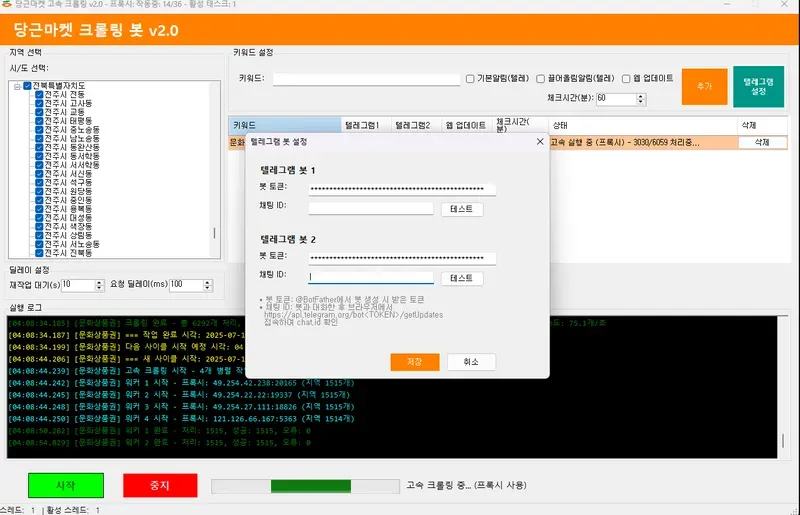
Task: Toggle the 전주시 고사동 checkbox
Action: coord(39,104)
